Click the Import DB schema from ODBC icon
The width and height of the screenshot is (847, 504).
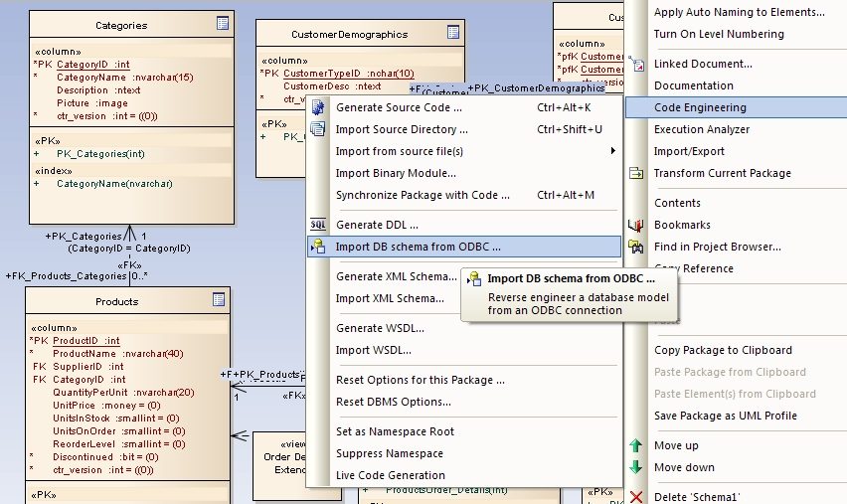[x=318, y=247]
